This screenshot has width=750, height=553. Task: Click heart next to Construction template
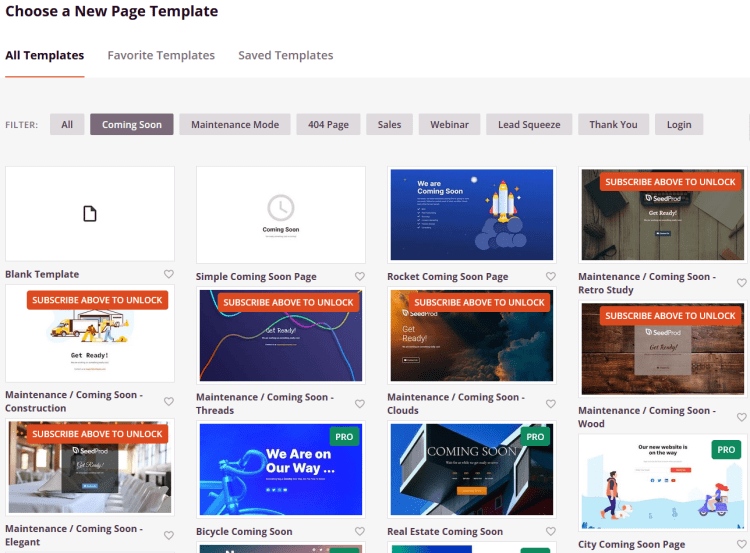coord(169,401)
